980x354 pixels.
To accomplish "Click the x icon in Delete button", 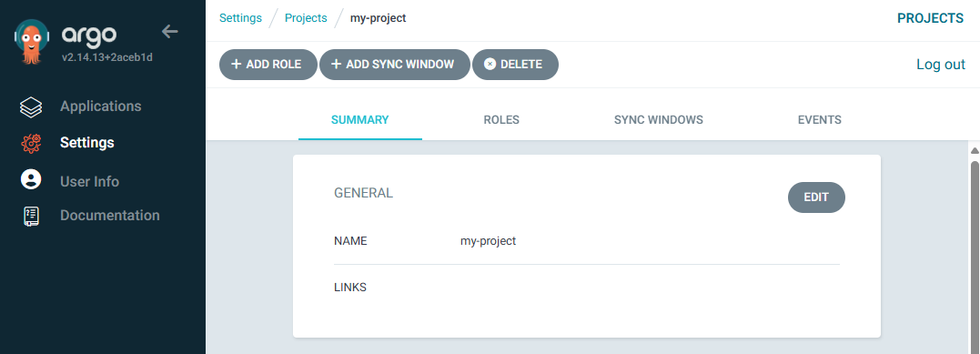I will click(x=490, y=65).
